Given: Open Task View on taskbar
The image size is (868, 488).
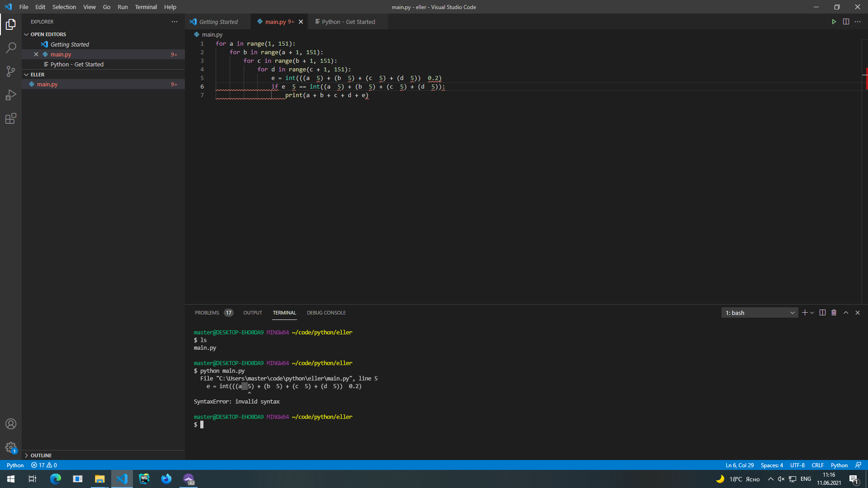Looking at the screenshot, I should coord(33,479).
